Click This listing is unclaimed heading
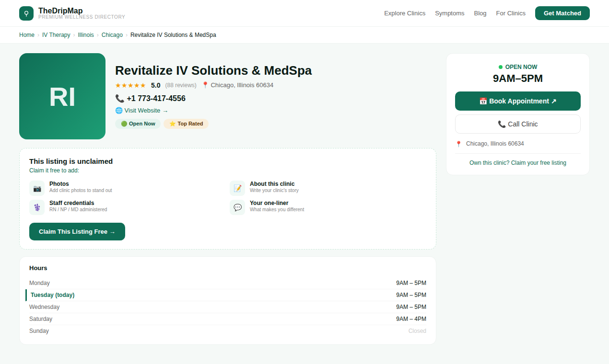Screen dimensions: 609x364 pos(71,161)
